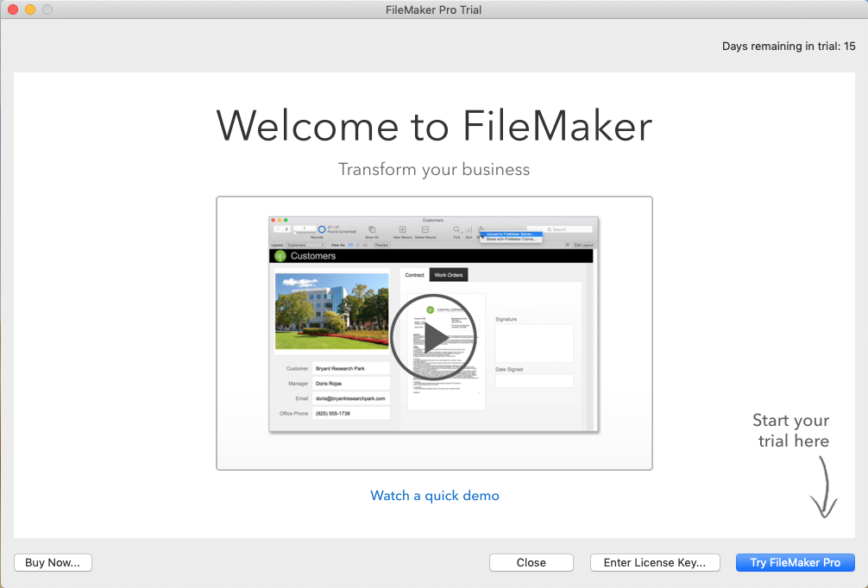868x588 pixels.
Task: Play the FileMaker demo video
Action: (x=433, y=338)
